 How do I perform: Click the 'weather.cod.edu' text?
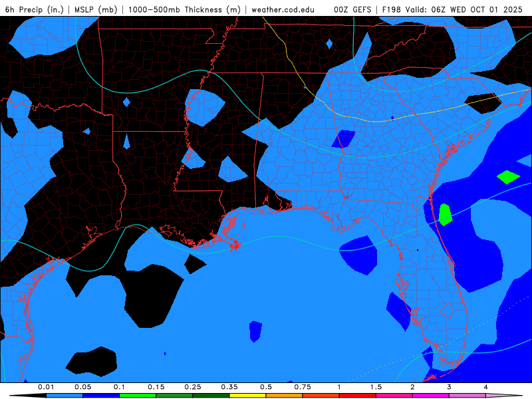point(283,9)
